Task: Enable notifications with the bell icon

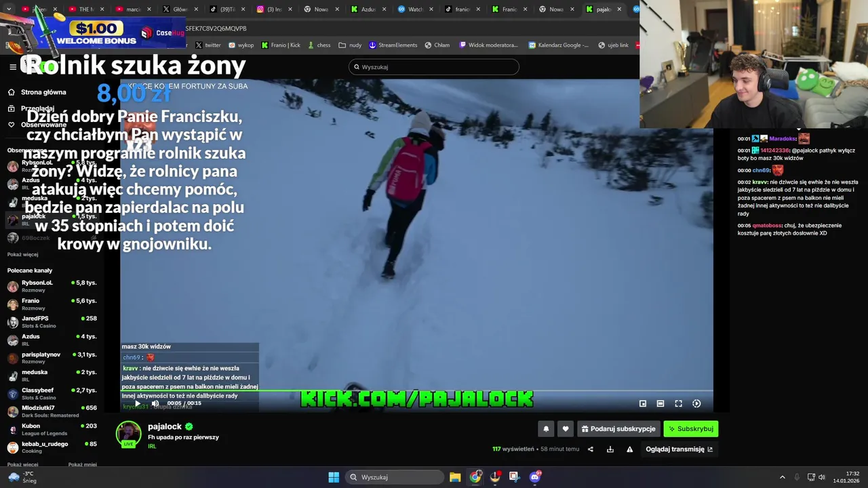Action: pos(546,428)
